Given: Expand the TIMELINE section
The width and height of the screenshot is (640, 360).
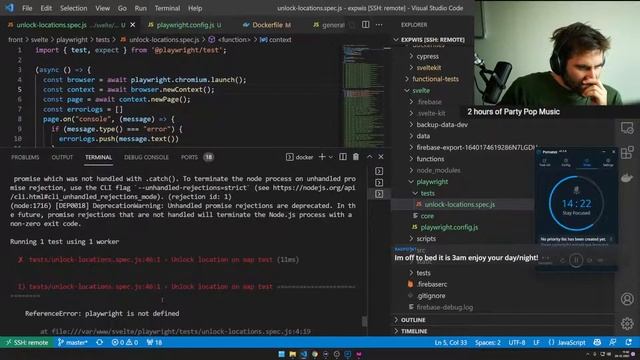Looking at the screenshot, I should pos(414,331).
